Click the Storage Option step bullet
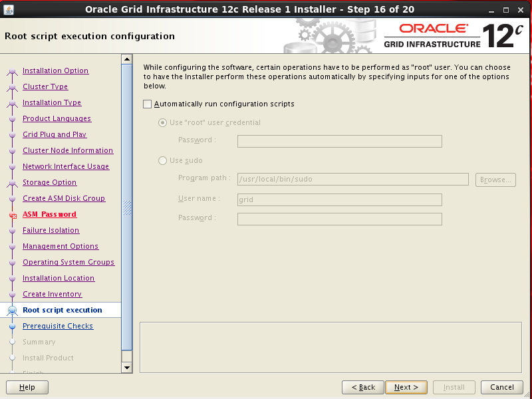 click(13, 183)
